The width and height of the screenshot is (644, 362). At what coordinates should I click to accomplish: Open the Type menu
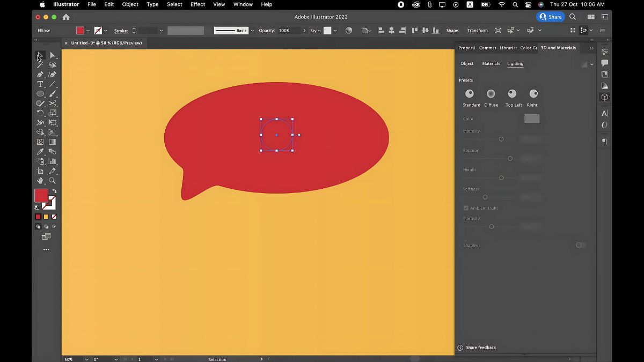[152, 4]
